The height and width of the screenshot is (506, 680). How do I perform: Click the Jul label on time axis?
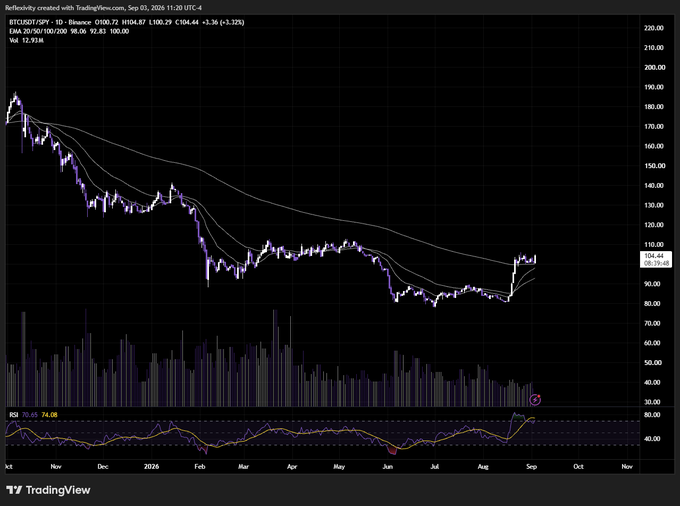tap(435, 467)
